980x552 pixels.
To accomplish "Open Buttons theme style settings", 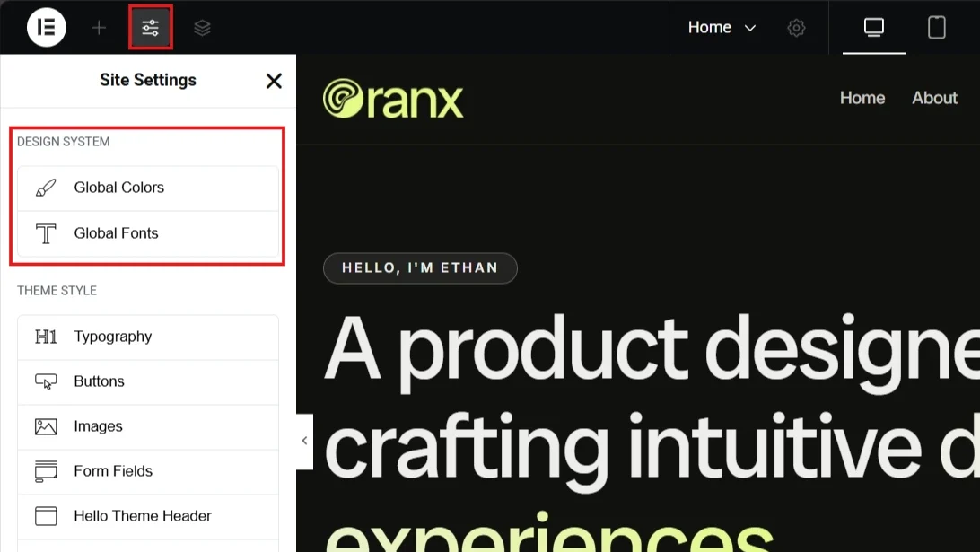I will pyautogui.click(x=148, y=381).
